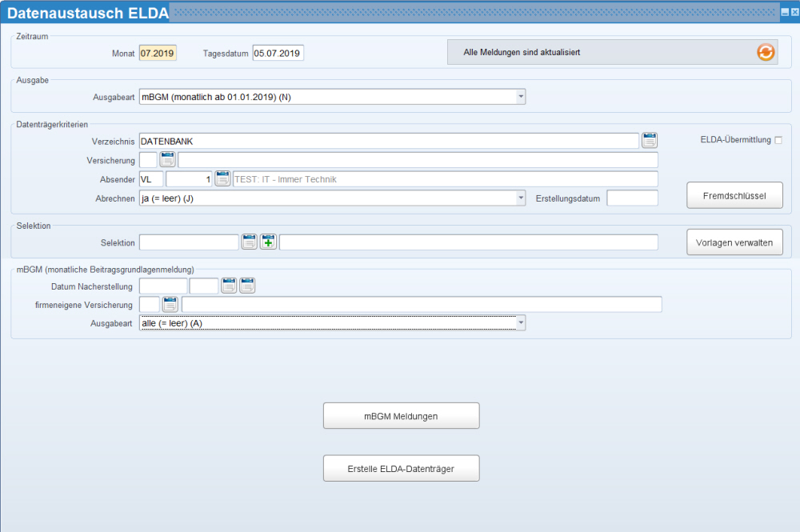Focus Versicherung description field
This screenshot has height=532, width=800.
(x=418, y=160)
